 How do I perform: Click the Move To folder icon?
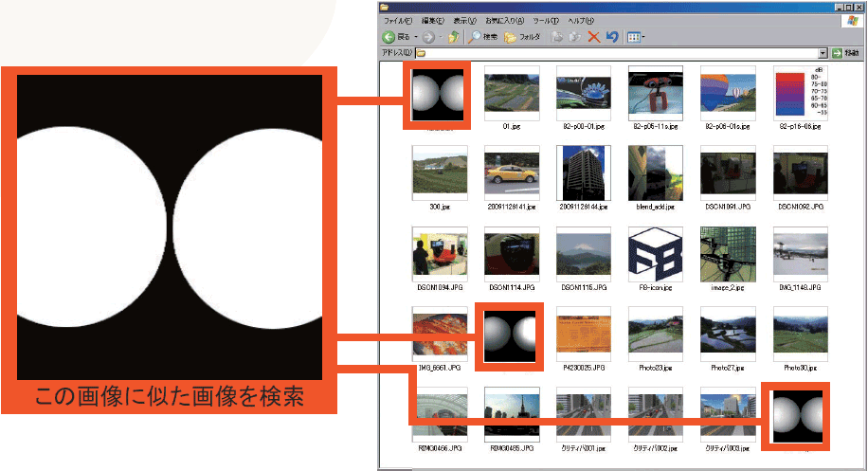coord(557,37)
